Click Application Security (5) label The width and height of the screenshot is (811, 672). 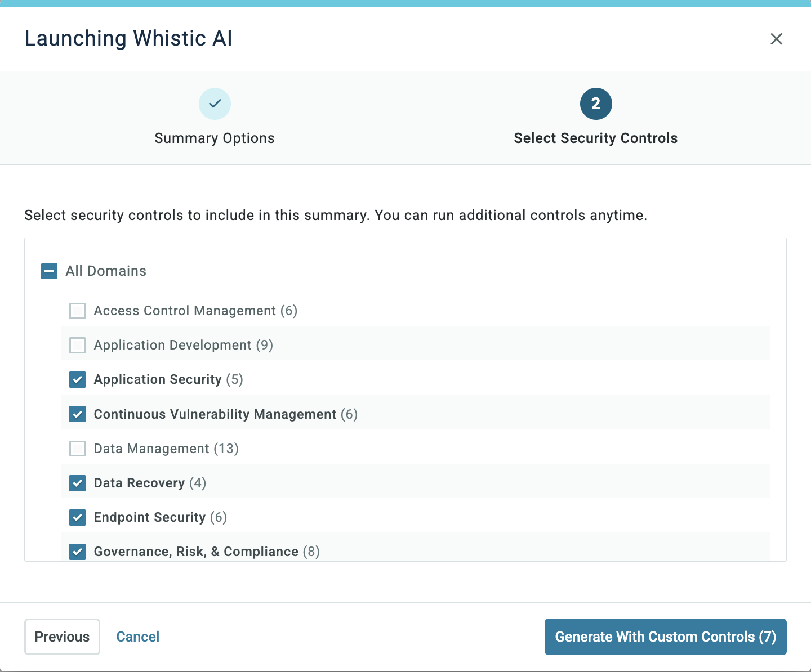coord(168,379)
